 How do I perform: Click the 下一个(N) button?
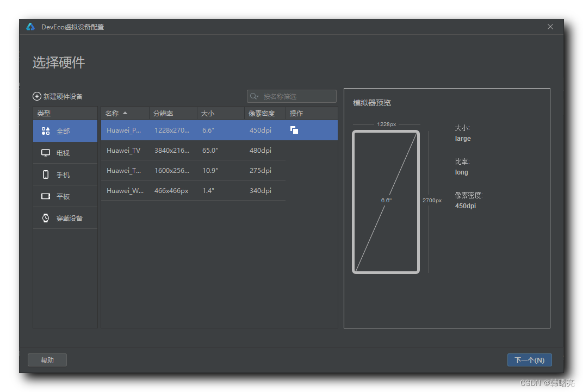point(530,360)
